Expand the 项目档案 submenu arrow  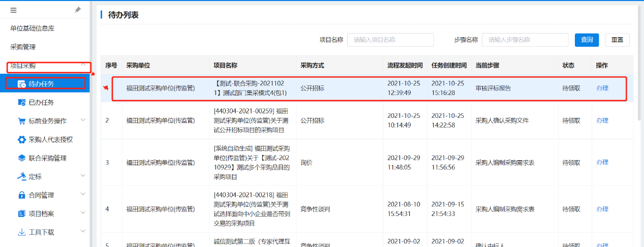(x=83, y=213)
